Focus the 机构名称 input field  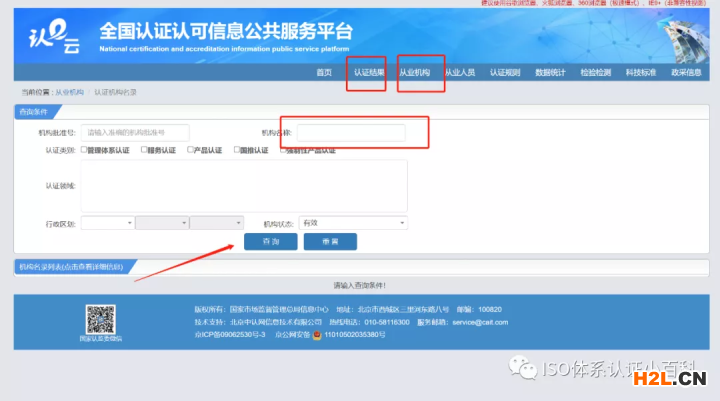[x=351, y=132]
